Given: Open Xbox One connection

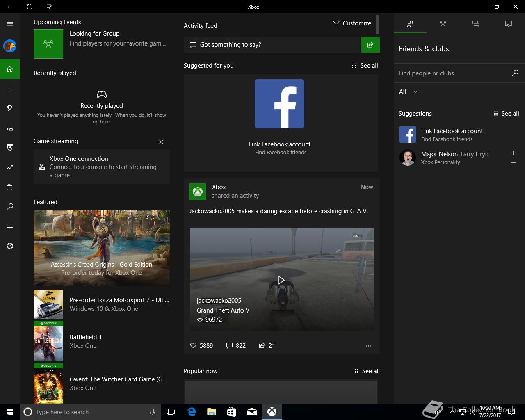Looking at the screenshot, I should pos(102,167).
